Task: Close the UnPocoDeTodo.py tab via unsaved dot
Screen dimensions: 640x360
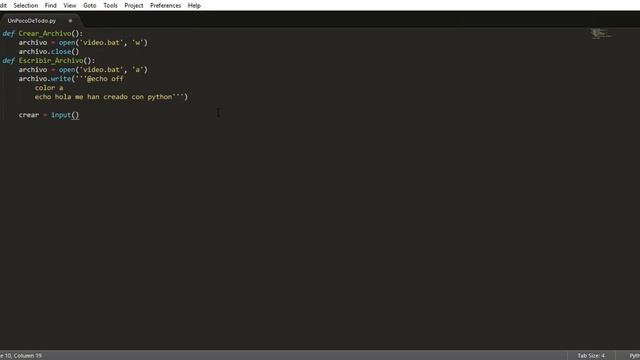Action: (x=70, y=21)
